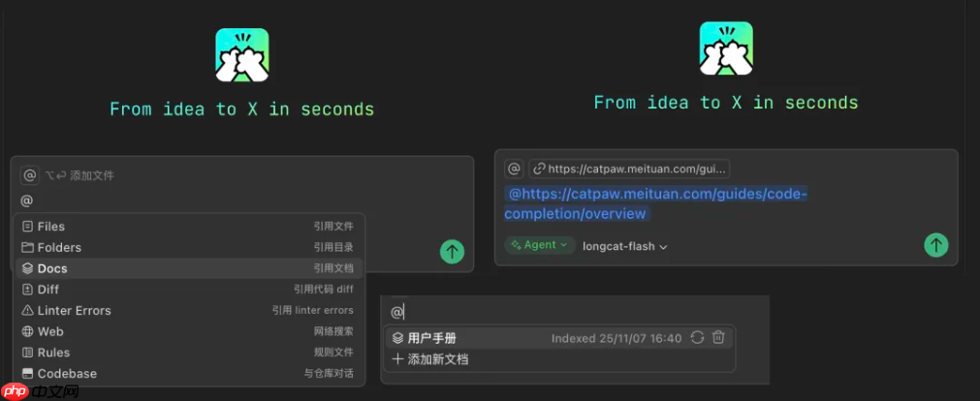This screenshot has height=401, width=980.
Task: Click the CatPaw logo in the right panel
Action: coord(726,48)
